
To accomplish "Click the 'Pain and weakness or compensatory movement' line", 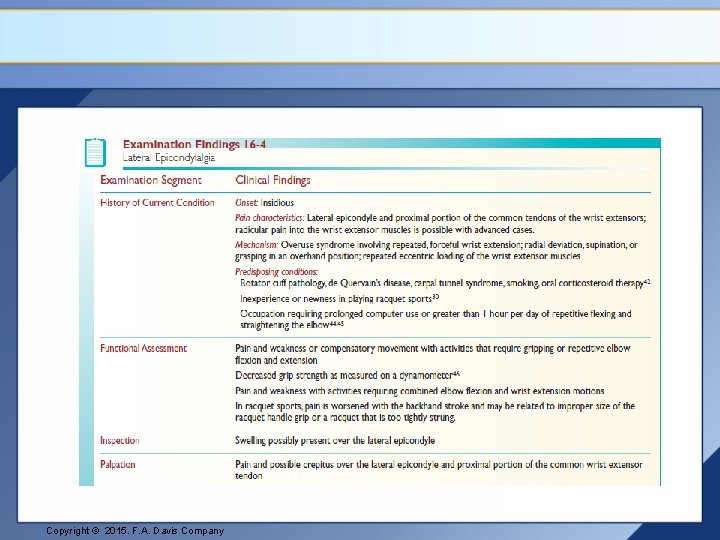I will click(x=433, y=354).
